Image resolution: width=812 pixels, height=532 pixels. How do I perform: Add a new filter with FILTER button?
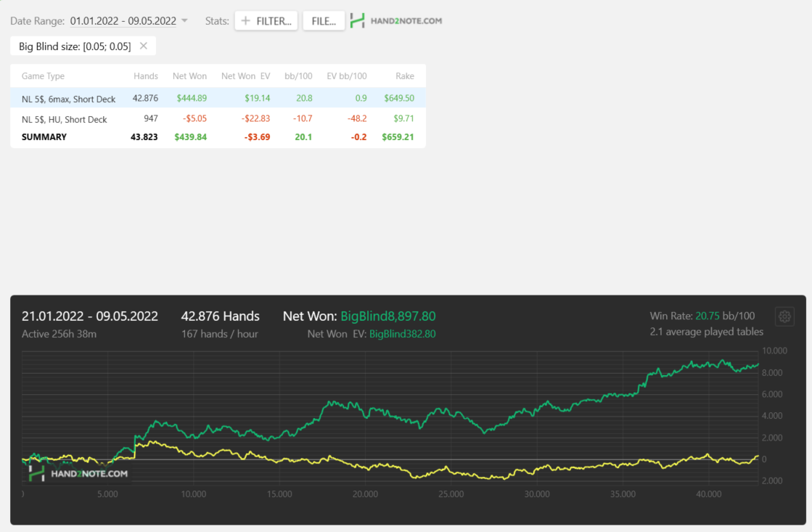click(x=266, y=21)
